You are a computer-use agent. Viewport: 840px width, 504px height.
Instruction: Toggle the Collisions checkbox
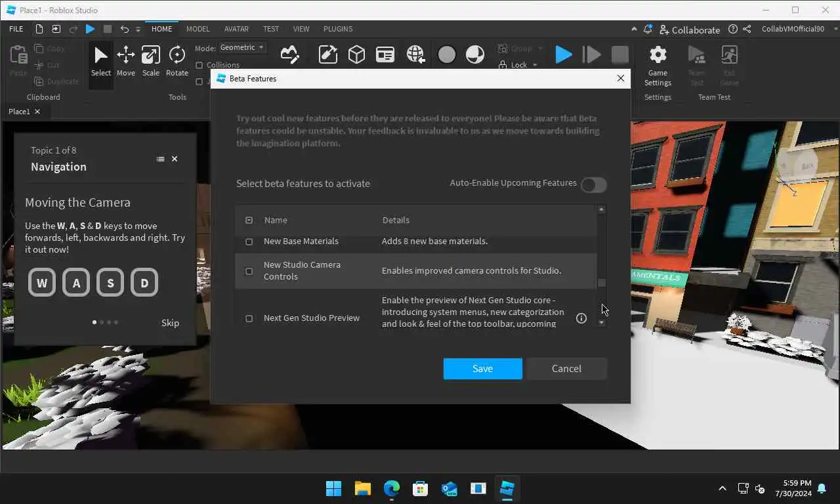coord(199,65)
